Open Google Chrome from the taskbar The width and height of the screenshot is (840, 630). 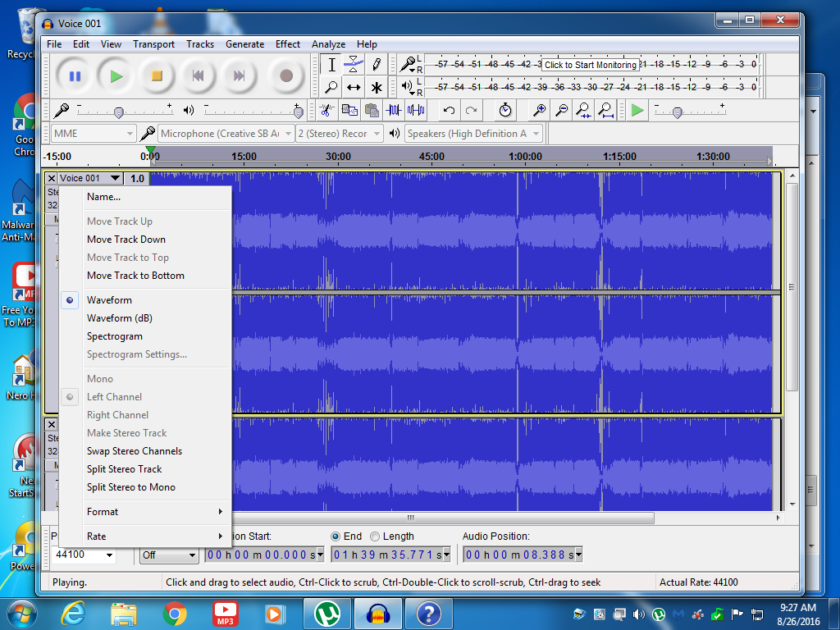pos(175,614)
